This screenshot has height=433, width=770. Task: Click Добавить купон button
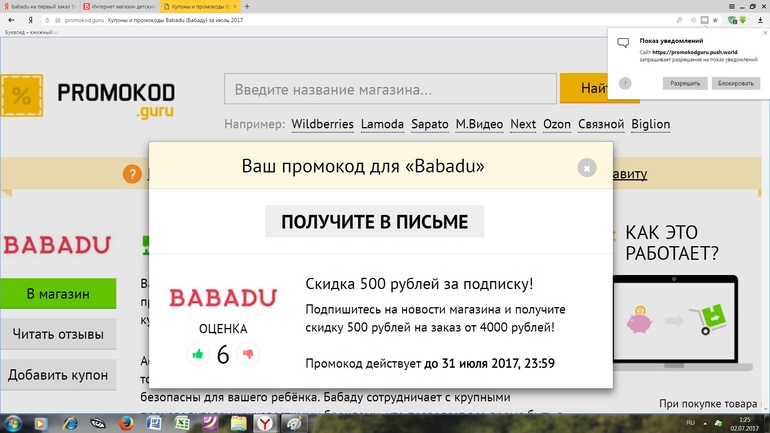[58, 375]
